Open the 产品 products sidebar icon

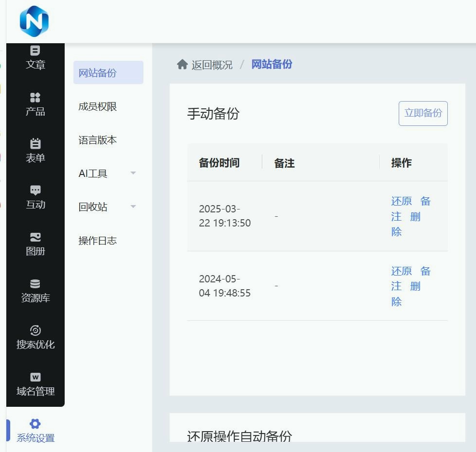tap(35, 98)
